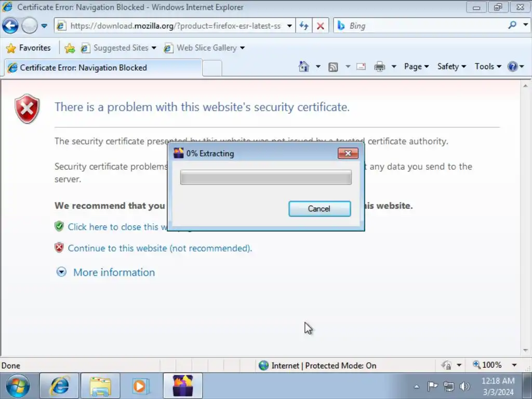Open the Tools menu
This screenshot has width=532, height=399.
coord(488,66)
